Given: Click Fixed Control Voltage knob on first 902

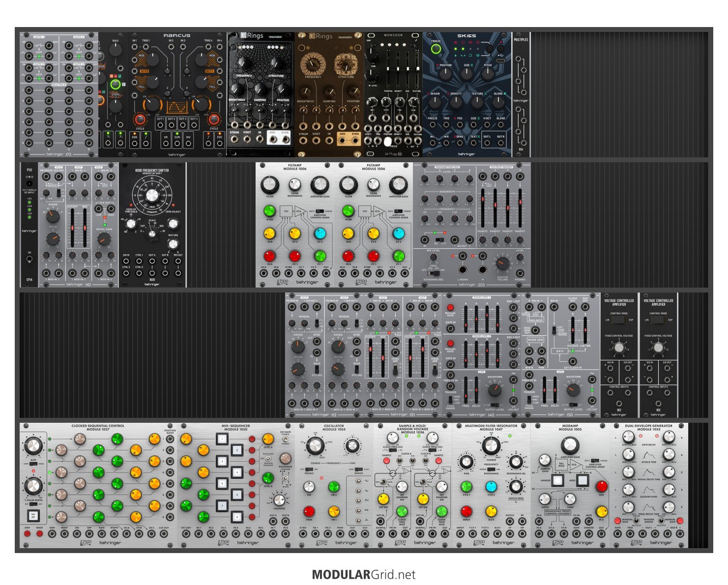Looking at the screenshot, I should [619, 348].
